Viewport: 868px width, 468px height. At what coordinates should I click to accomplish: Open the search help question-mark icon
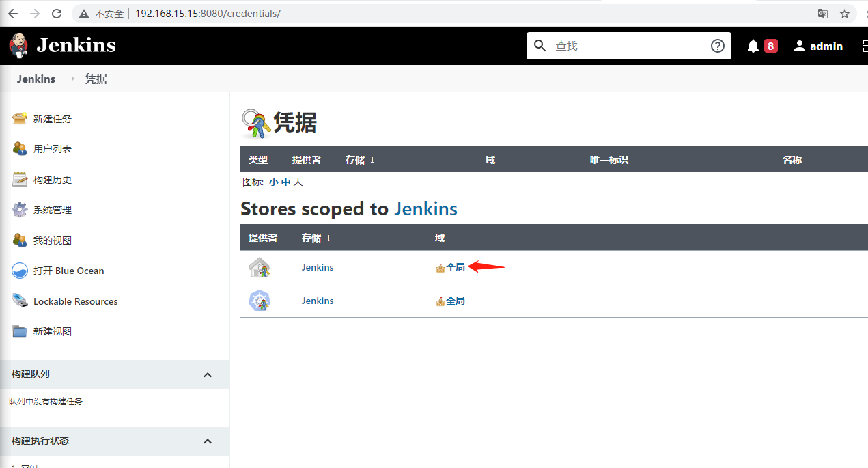click(717, 46)
